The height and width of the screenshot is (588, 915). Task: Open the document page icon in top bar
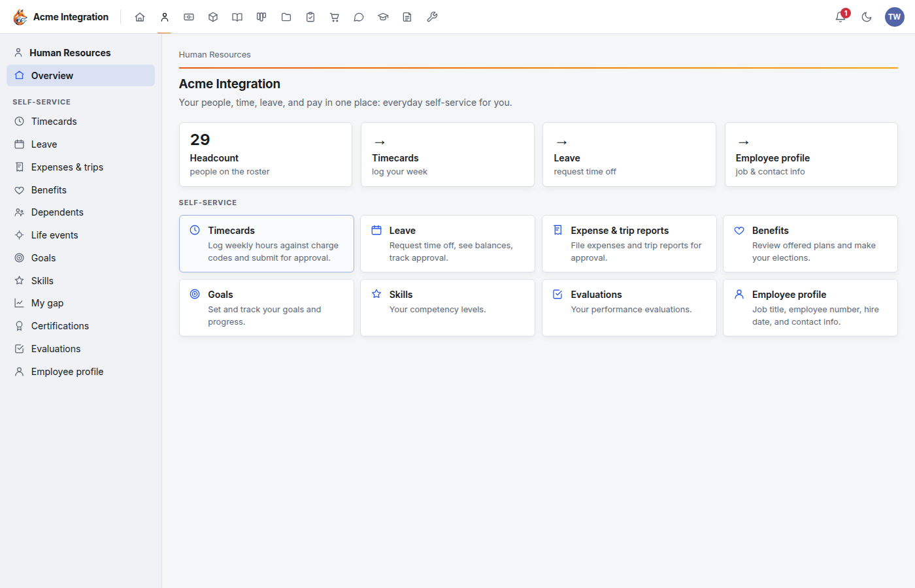tap(407, 17)
